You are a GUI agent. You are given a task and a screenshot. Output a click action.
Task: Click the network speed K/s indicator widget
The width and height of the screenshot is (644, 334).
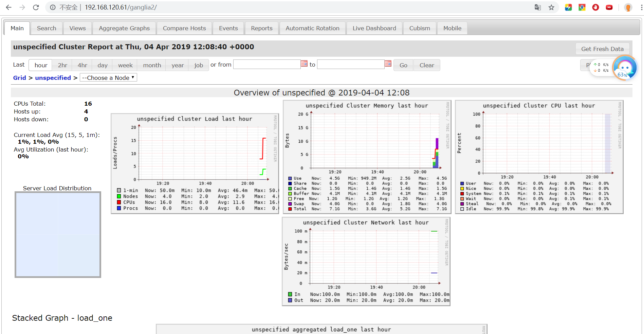601,68
